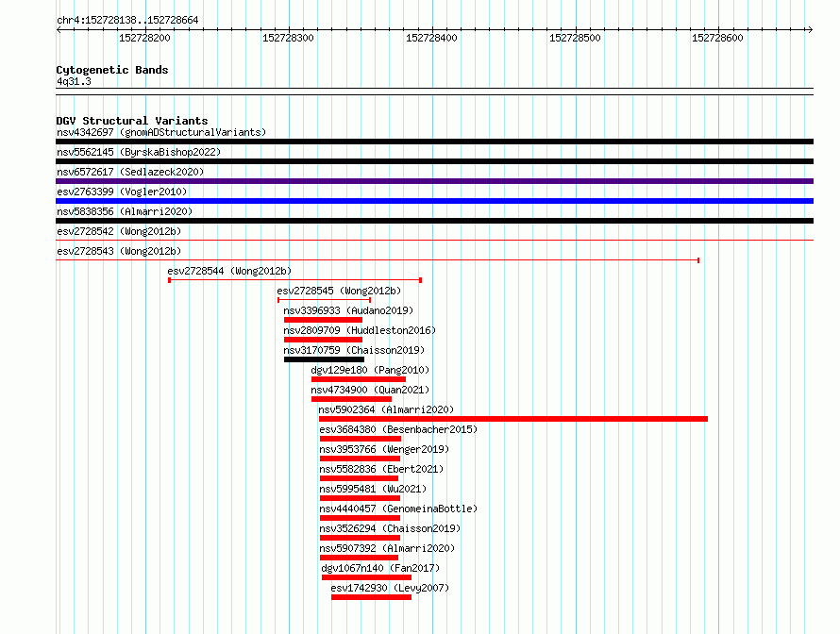The width and height of the screenshot is (840, 634).
Task: Select the blue Vogler2010 variant bar
Action: coord(434,201)
